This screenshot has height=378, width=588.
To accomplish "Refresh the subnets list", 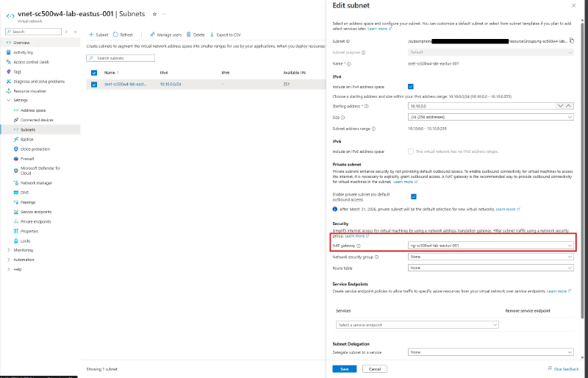I will click(x=123, y=35).
